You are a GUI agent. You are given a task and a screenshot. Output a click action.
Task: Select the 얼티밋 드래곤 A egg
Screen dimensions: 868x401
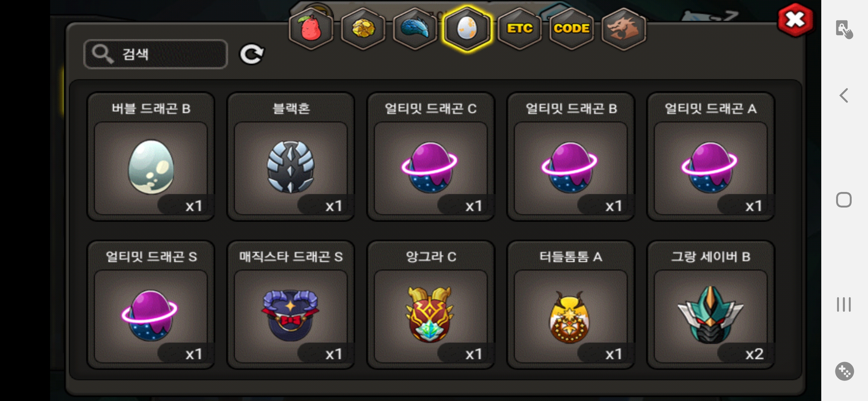pyautogui.click(x=711, y=157)
